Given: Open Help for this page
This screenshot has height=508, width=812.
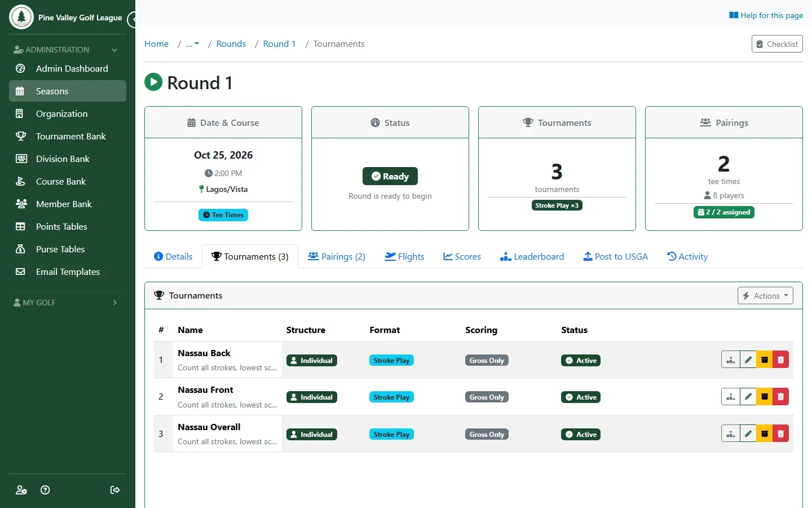Looking at the screenshot, I should (766, 15).
